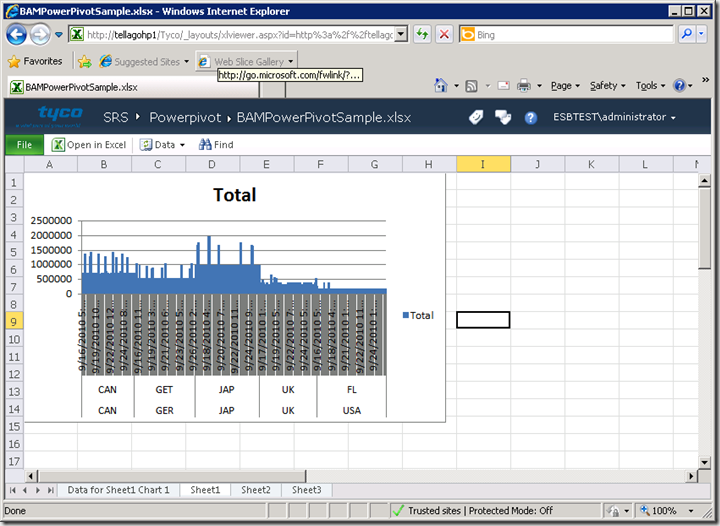Select row 15 header
Viewport: 720px width, 526px height.
14,426
